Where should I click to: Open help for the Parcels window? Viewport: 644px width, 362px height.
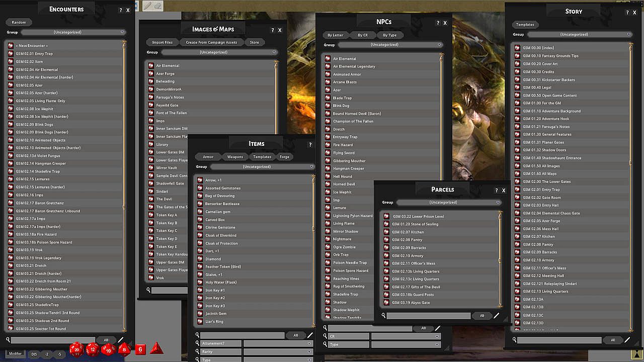pos(497,191)
